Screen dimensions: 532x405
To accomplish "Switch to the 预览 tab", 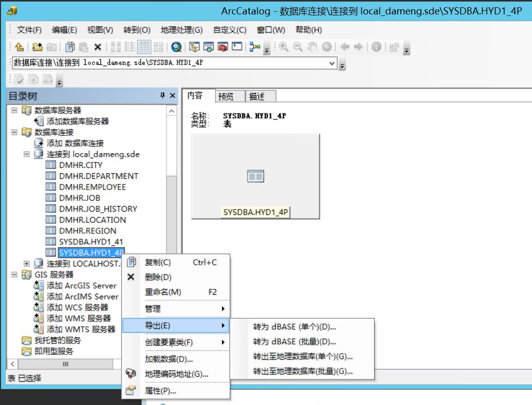I will point(226,96).
